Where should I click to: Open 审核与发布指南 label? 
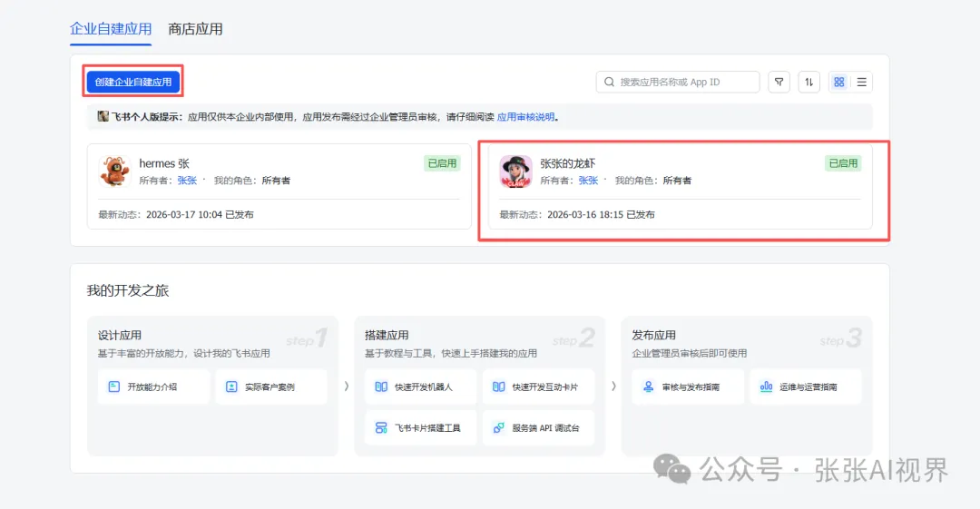click(691, 387)
